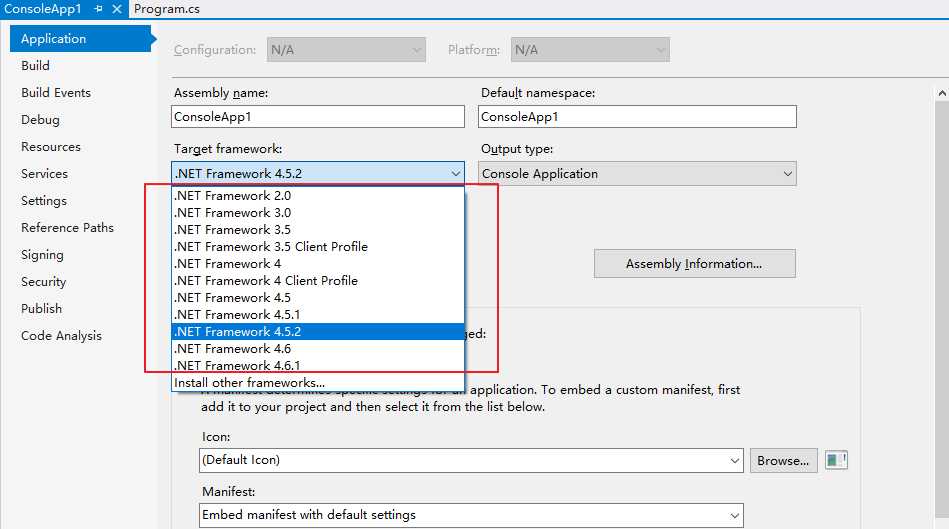
Task: Open the Security page
Action: (x=43, y=281)
